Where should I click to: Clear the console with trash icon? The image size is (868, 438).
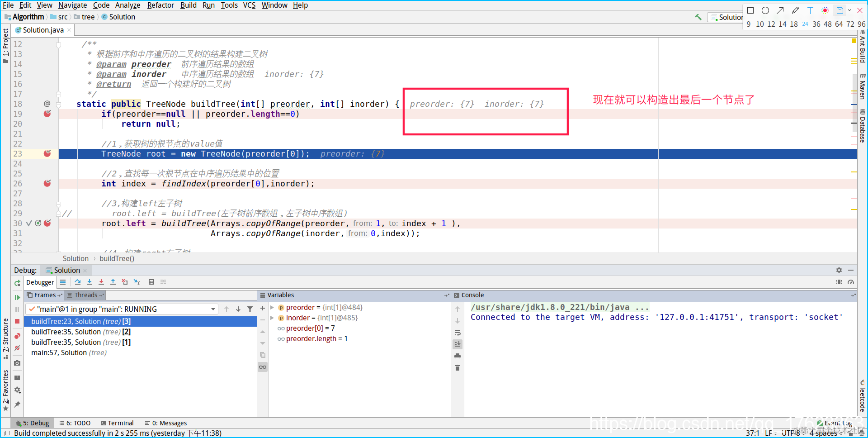458,368
